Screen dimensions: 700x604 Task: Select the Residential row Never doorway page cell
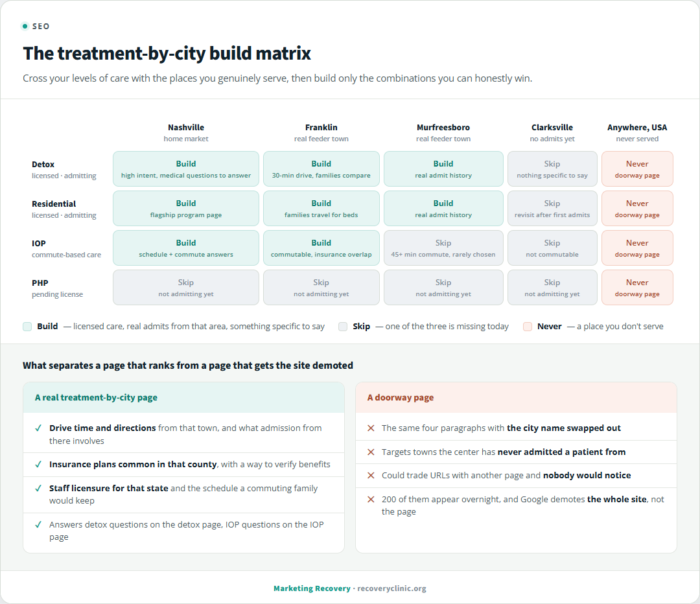click(x=637, y=209)
